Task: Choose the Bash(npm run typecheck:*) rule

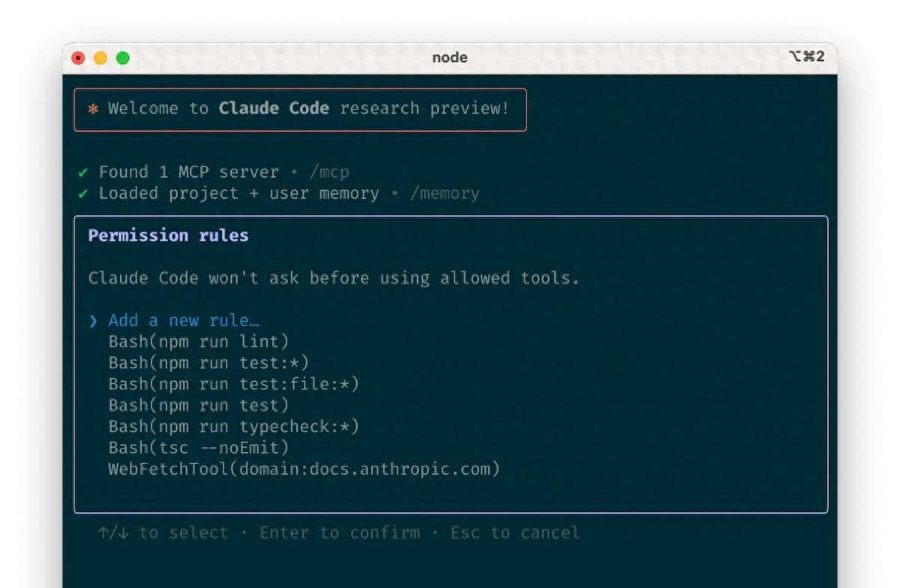Action: 234,427
